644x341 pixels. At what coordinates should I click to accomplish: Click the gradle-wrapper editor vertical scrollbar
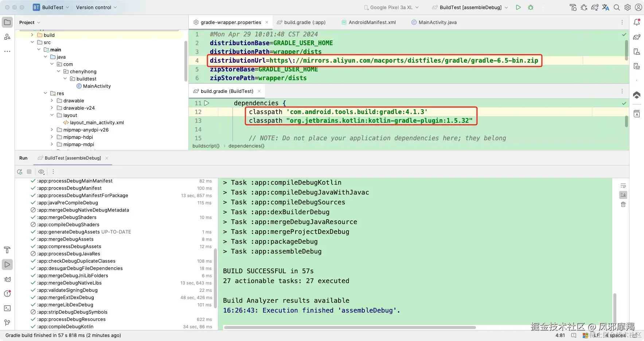coord(627,50)
